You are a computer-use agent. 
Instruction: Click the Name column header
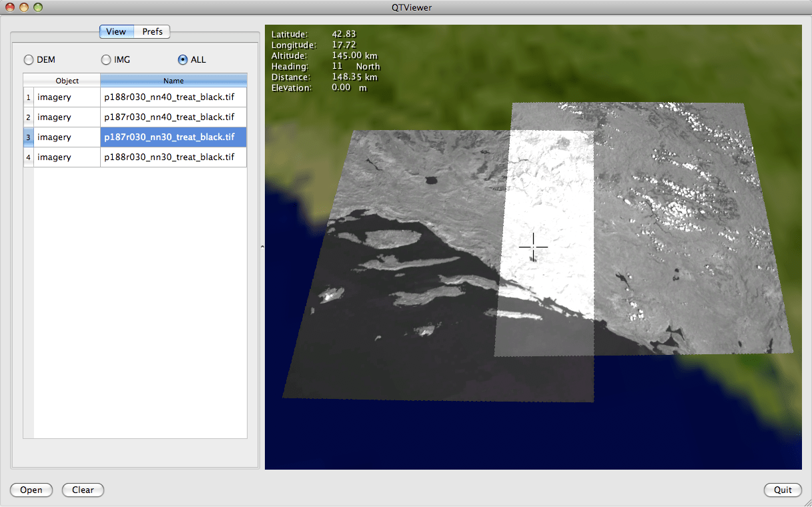coord(173,81)
